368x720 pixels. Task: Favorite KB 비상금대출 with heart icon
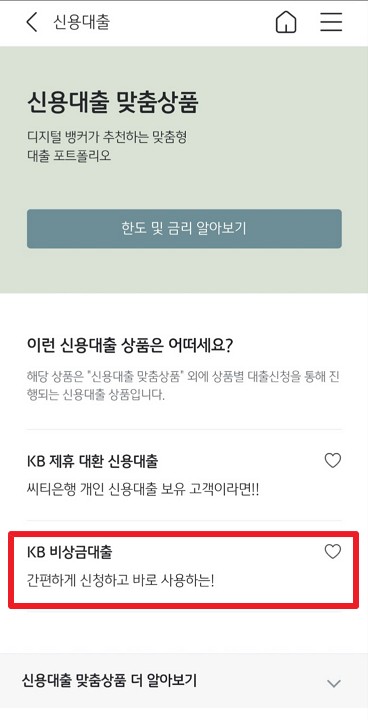(x=333, y=551)
